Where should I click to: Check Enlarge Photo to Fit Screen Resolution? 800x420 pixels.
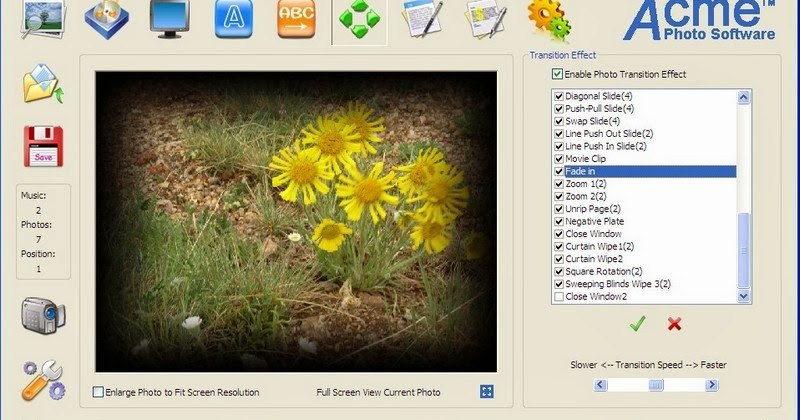98,392
